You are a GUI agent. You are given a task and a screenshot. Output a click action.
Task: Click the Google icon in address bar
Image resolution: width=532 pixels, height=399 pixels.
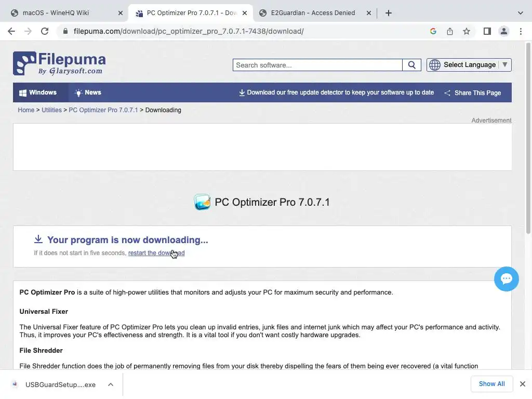pyautogui.click(x=433, y=31)
